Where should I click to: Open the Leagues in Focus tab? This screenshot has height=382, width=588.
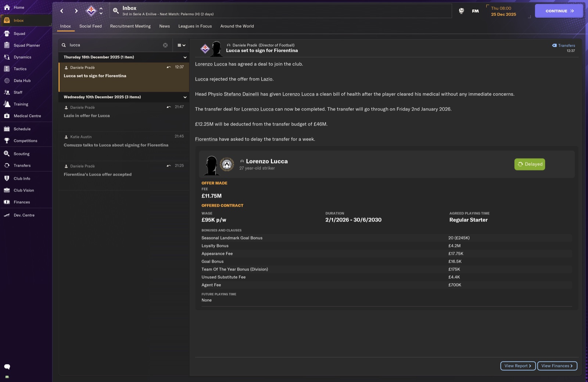pyautogui.click(x=195, y=26)
